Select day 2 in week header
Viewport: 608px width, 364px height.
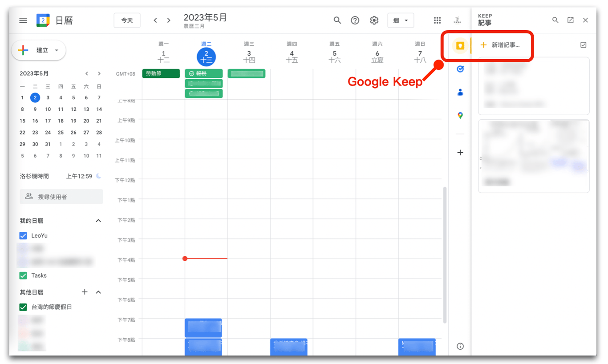tap(206, 57)
